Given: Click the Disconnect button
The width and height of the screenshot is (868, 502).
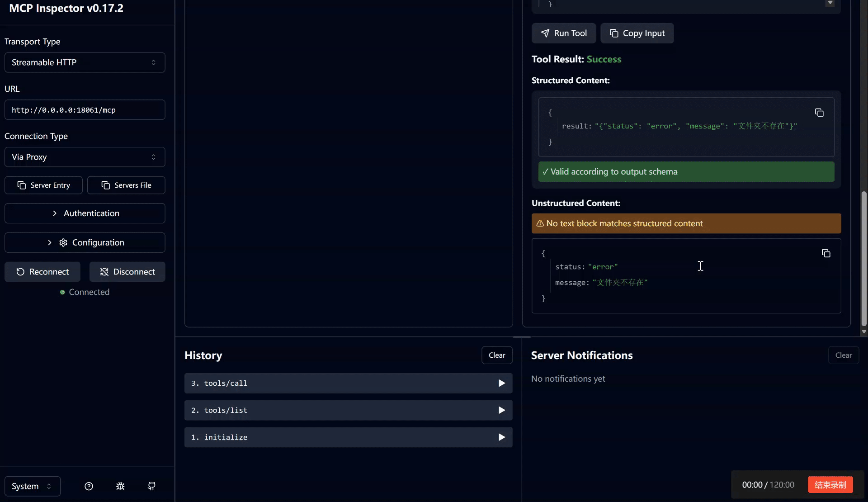Looking at the screenshot, I should pyautogui.click(x=127, y=272).
